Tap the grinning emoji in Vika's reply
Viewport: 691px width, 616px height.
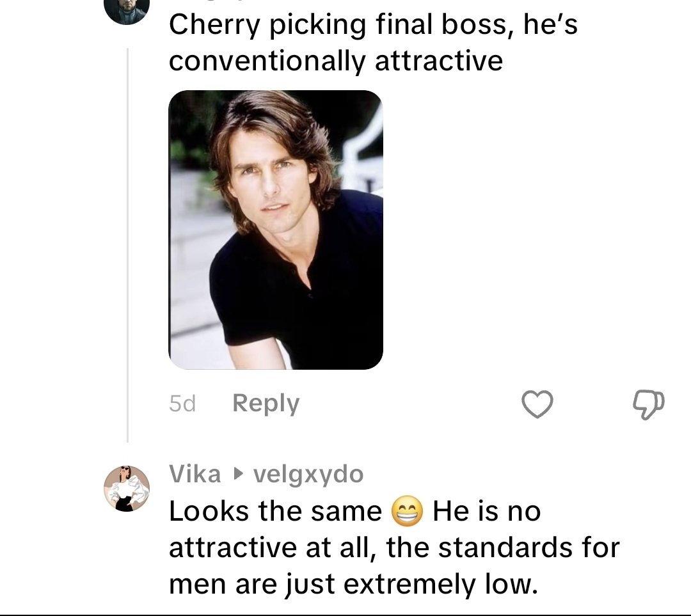pyautogui.click(x=407, y=512)
